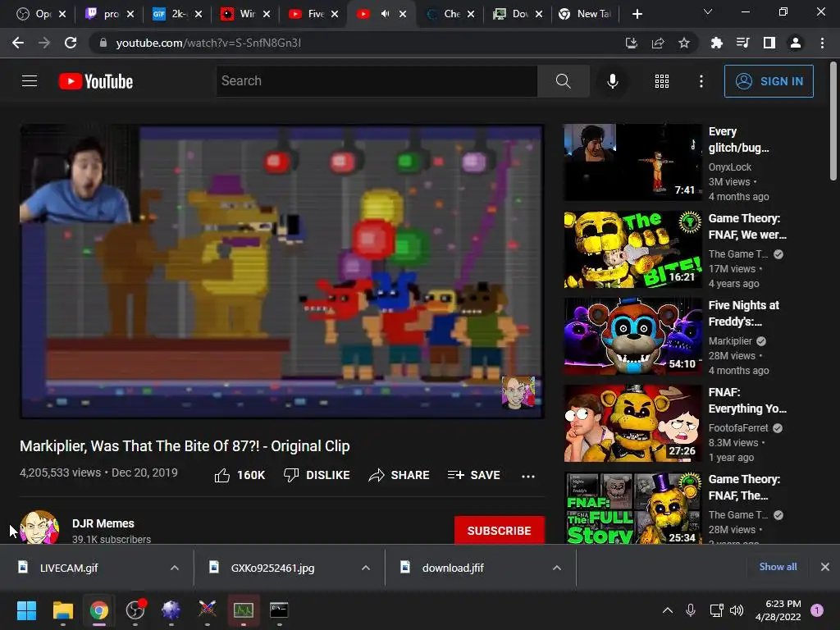Go back to previous page
The image size is (840, 630).
coord(18,43)
